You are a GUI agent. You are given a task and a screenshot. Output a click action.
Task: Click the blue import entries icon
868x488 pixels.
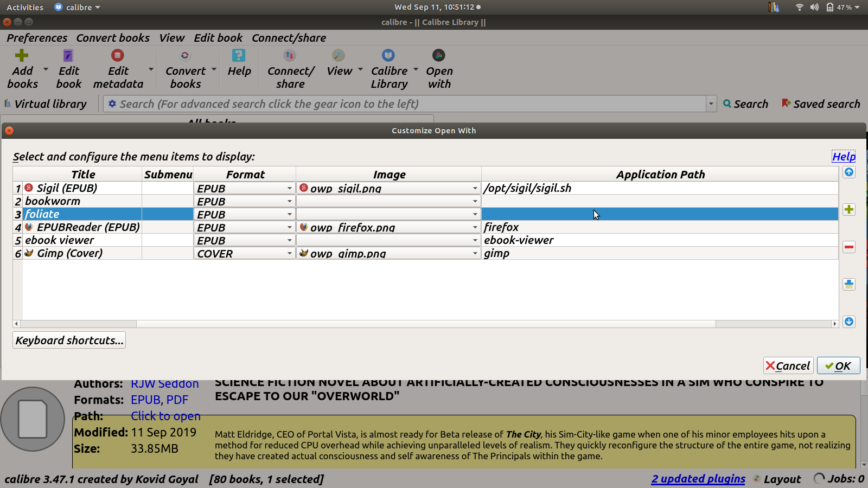tap(849, 284)
